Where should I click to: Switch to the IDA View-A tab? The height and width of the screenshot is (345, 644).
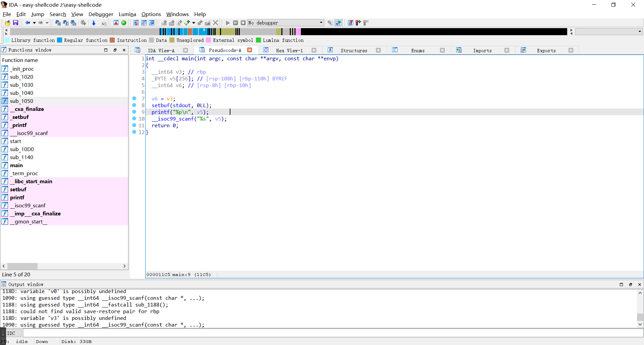coord(161,51)
